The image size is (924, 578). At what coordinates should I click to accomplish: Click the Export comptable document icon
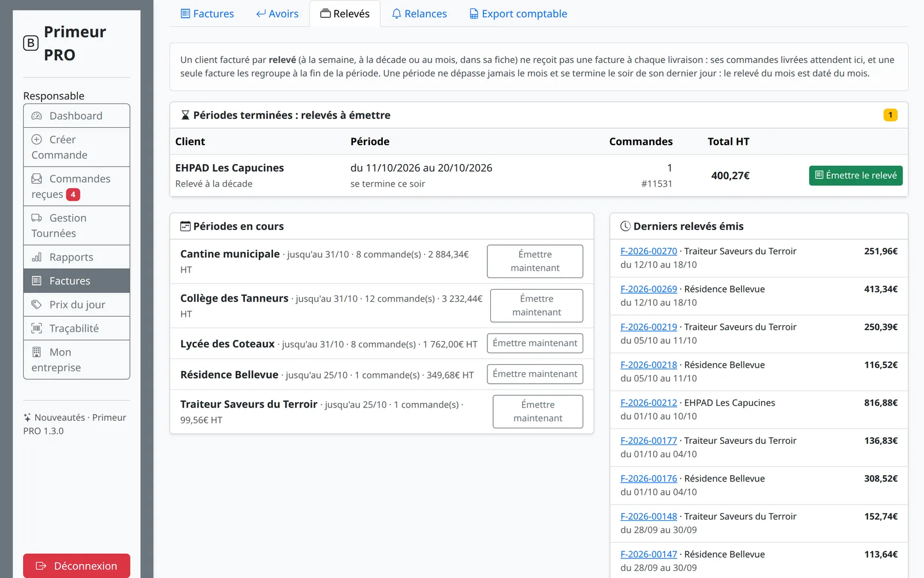pos(474,14)
